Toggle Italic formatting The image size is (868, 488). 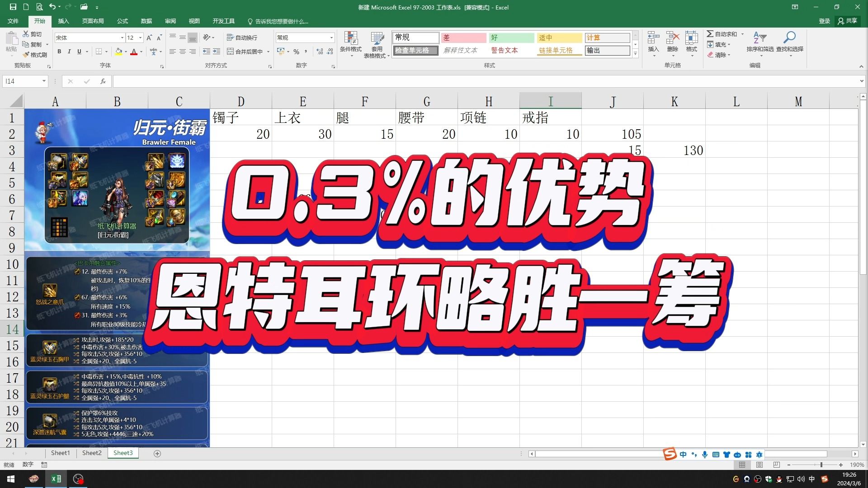pyautogui.click(x=69, y=52)
